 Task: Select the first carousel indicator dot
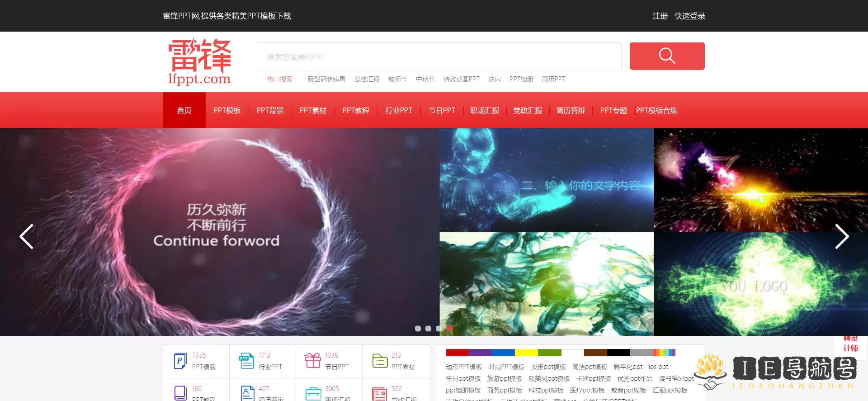(x=418, y=328)
